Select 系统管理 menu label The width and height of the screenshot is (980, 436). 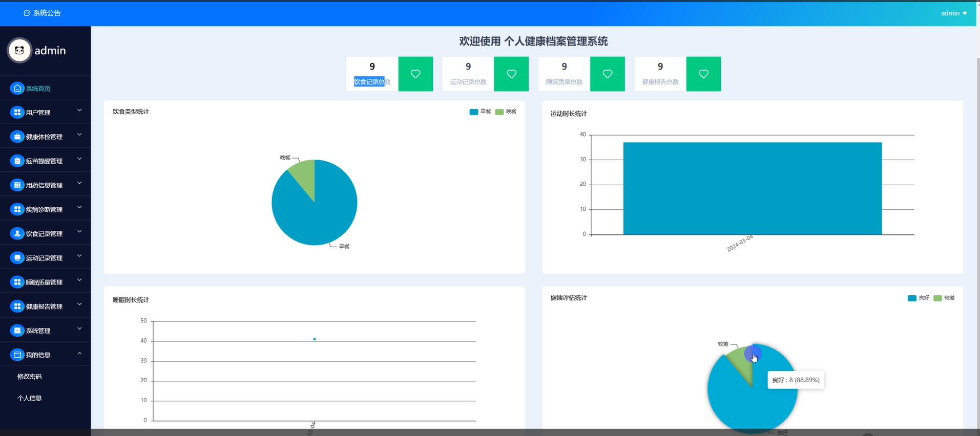coord(38,331)
